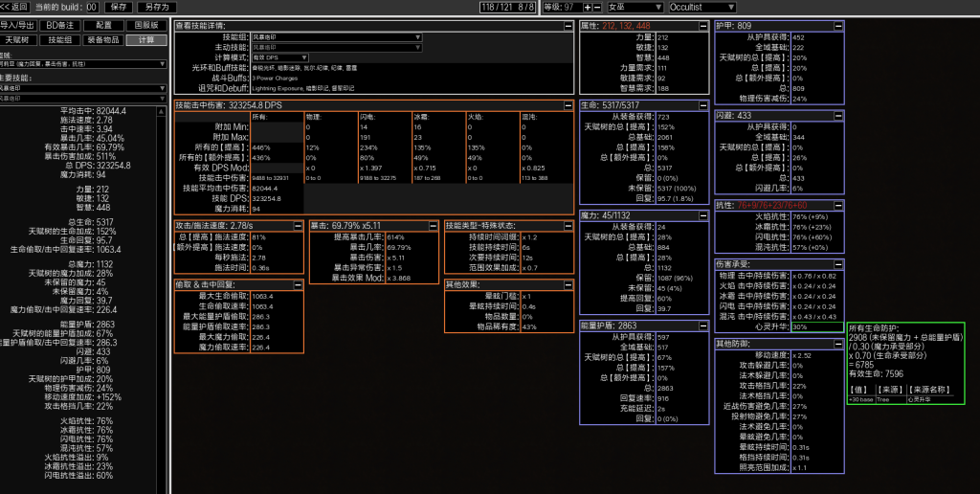Decrease character level with minus button
Image resolution: width=980 pixels, height=494 pixels.
coord(597,7)
